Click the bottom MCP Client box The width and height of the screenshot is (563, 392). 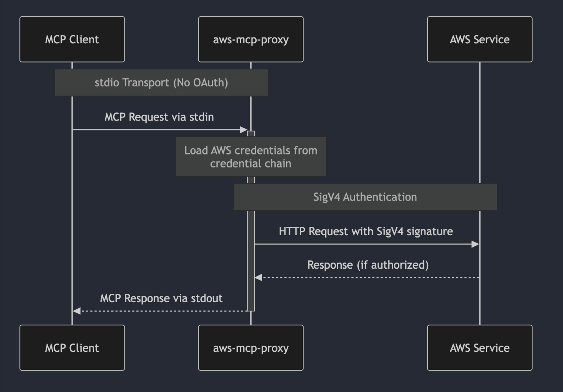(72, 347)
